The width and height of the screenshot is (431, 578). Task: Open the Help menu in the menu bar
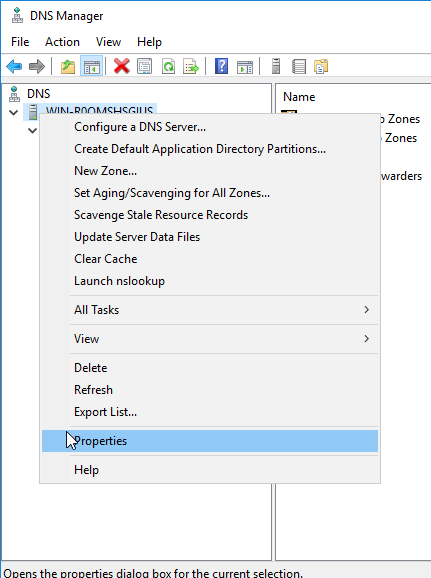pos(149,42)
